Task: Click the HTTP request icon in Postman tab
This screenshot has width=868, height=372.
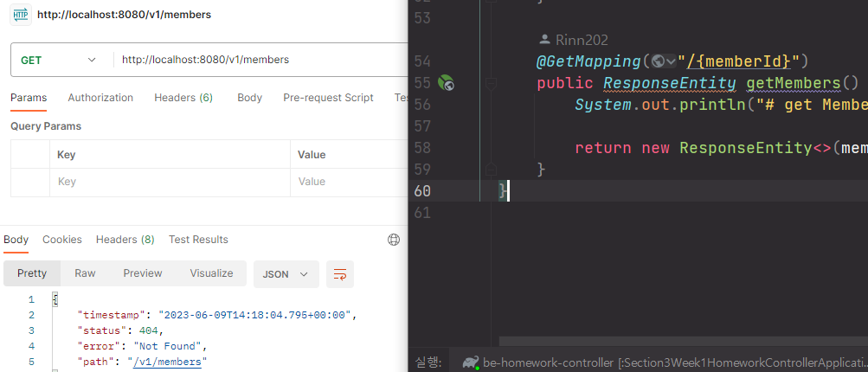Action: coord(21,15)
